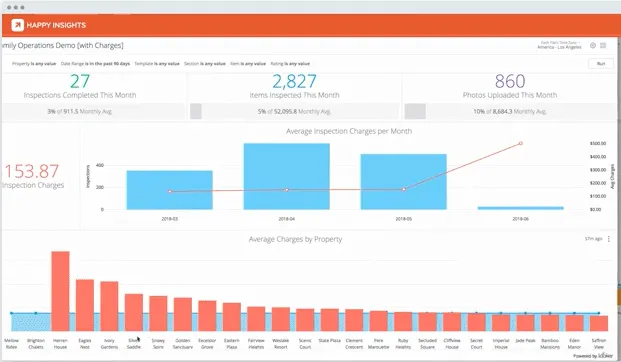
Task: Click the Scenic Court axis label
Action: click(305, 344)
